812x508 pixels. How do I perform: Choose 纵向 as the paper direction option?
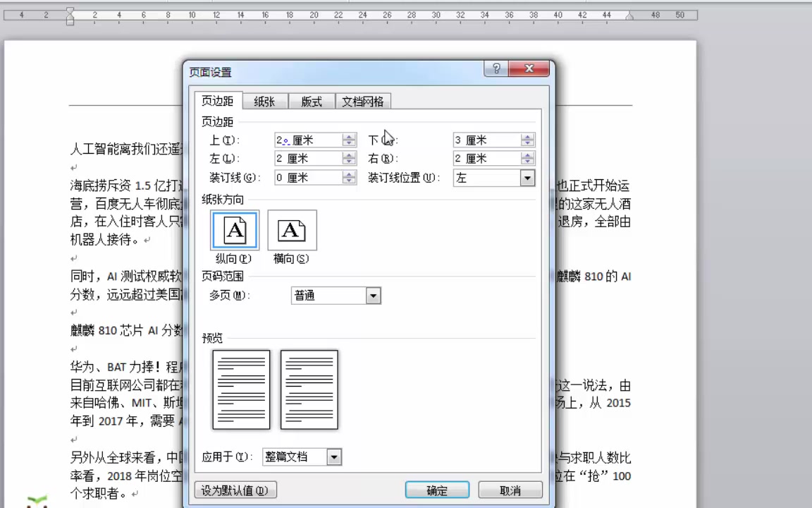(x=234, y=230)
